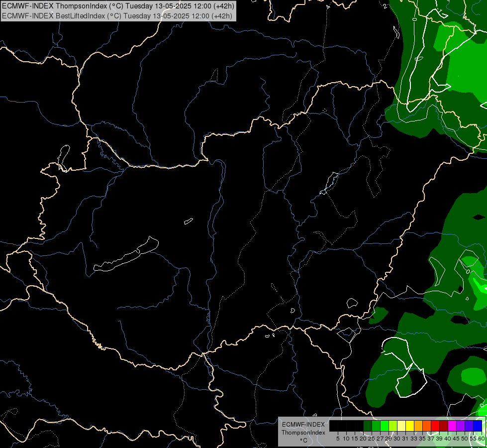The height and width of the screenshot is (448, 487).
Task: Select the dark red 39–40 legend swatch
Action: [444, 426]
